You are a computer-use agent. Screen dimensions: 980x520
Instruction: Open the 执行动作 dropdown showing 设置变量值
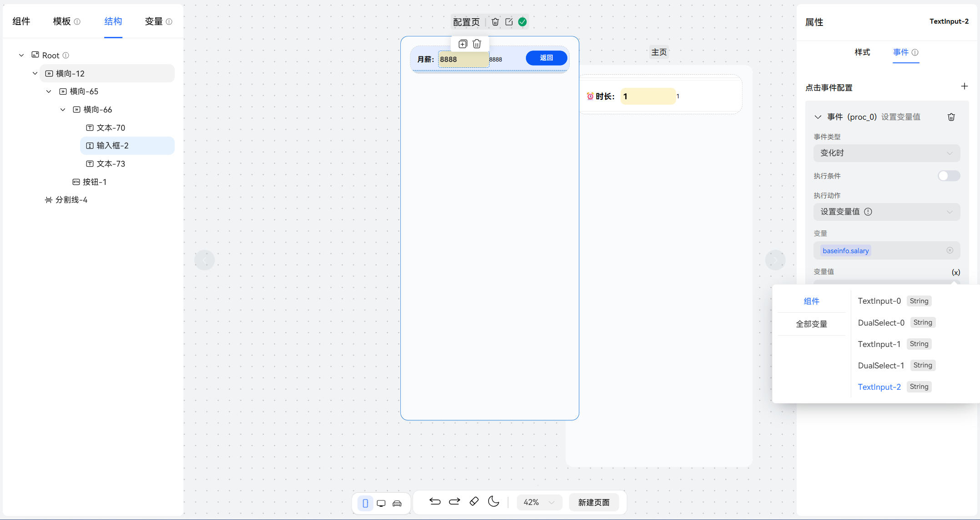click(886, 212)
